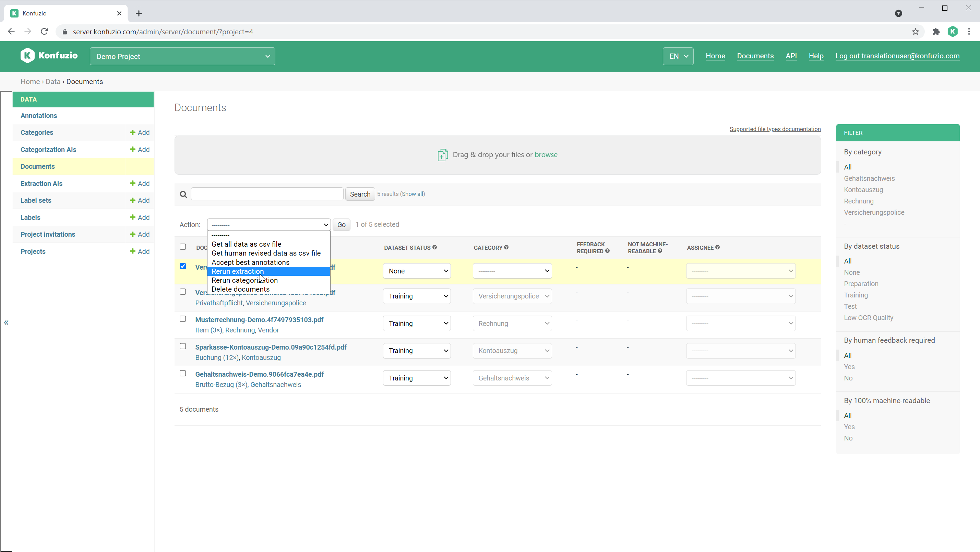Add a new Project invitation
Image resolution: width=980 pixels, height=552 pixels.
pos(140,234)
